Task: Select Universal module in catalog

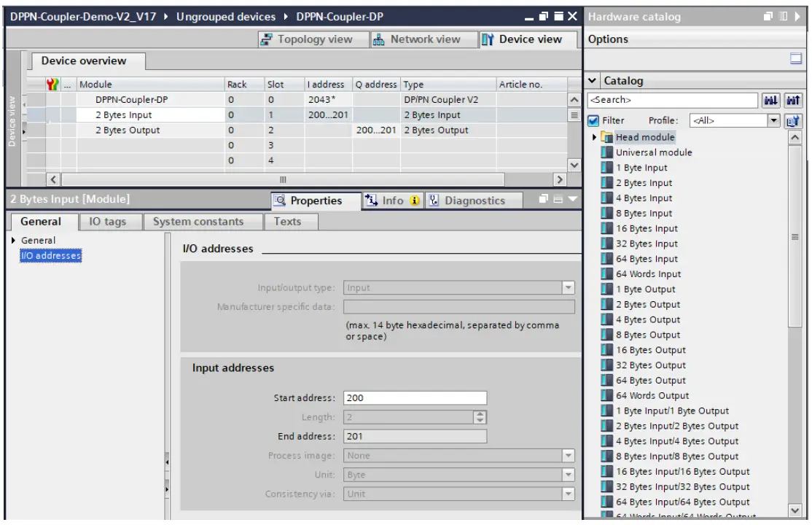Action: [654, 152]
